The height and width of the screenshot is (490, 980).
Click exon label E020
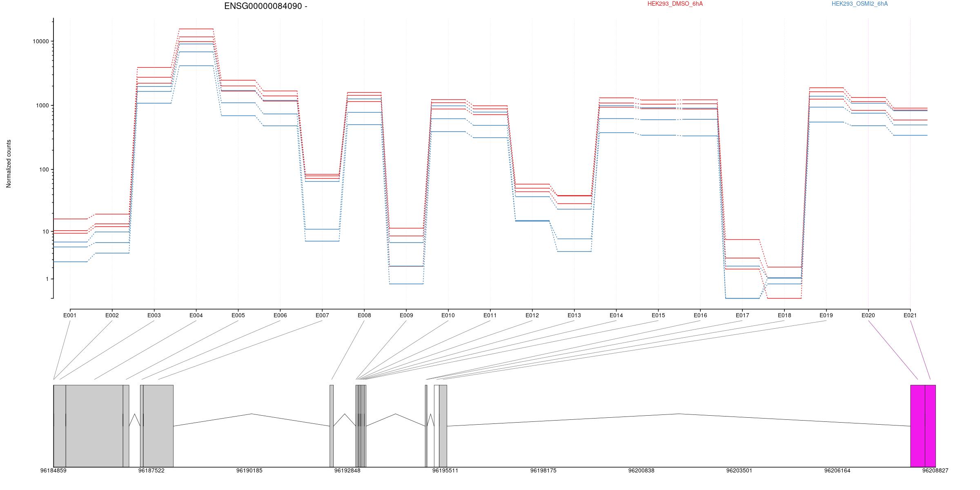pos(868,315)
